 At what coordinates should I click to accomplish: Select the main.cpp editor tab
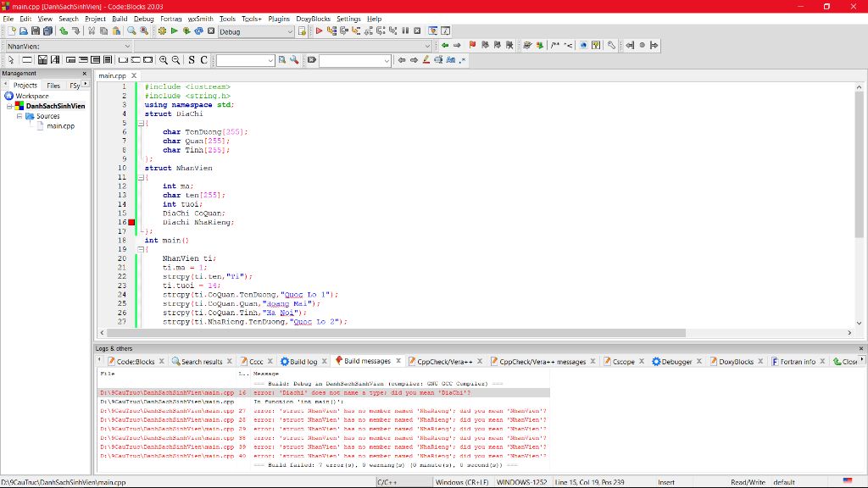tap(113, 75)
